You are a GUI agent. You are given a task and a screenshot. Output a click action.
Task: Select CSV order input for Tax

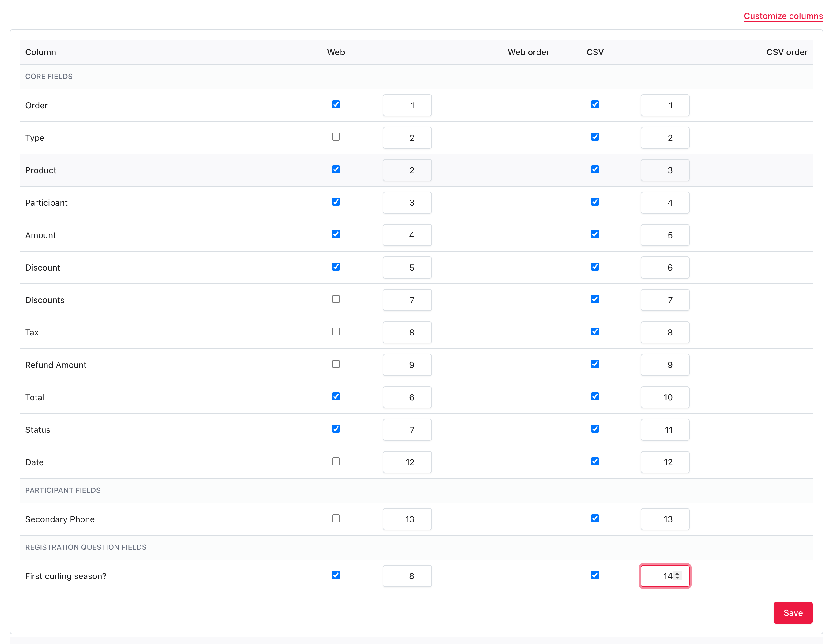click(665, 332)
